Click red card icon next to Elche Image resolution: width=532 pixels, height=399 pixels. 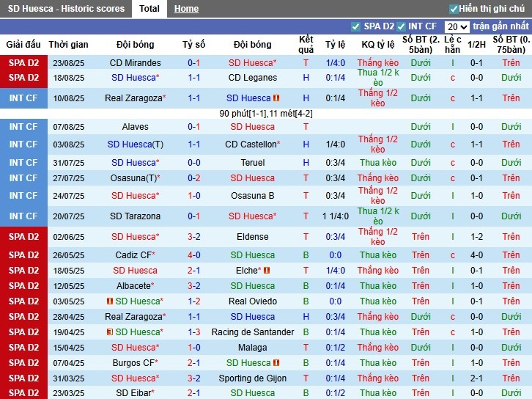click(x=267, y=271)
